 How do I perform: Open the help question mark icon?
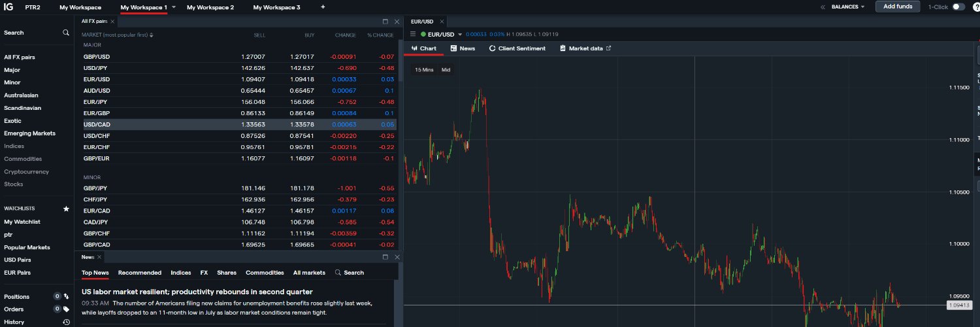point(977,7)
